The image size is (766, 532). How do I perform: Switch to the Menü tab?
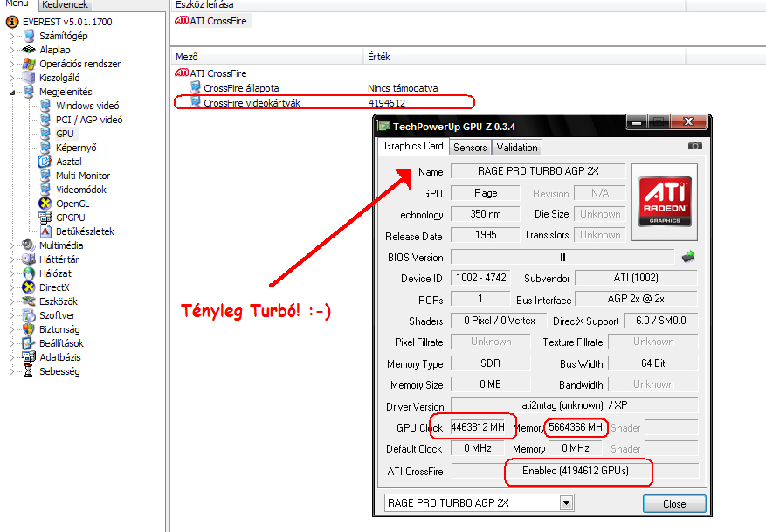17,3
